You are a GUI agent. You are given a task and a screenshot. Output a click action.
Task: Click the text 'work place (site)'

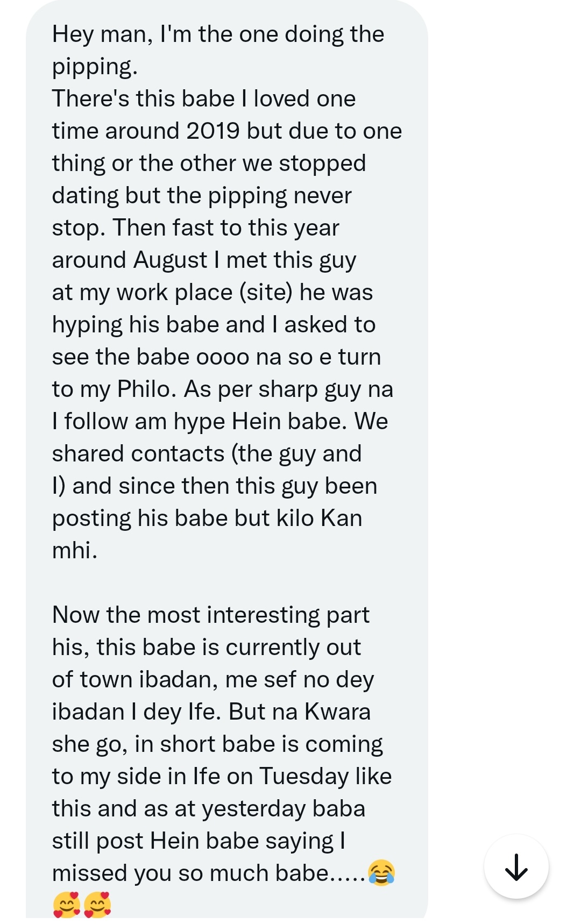204,293
